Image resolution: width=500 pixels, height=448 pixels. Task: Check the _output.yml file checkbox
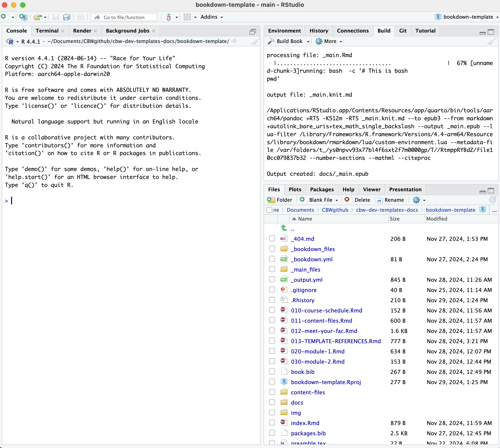click(272, 279)
